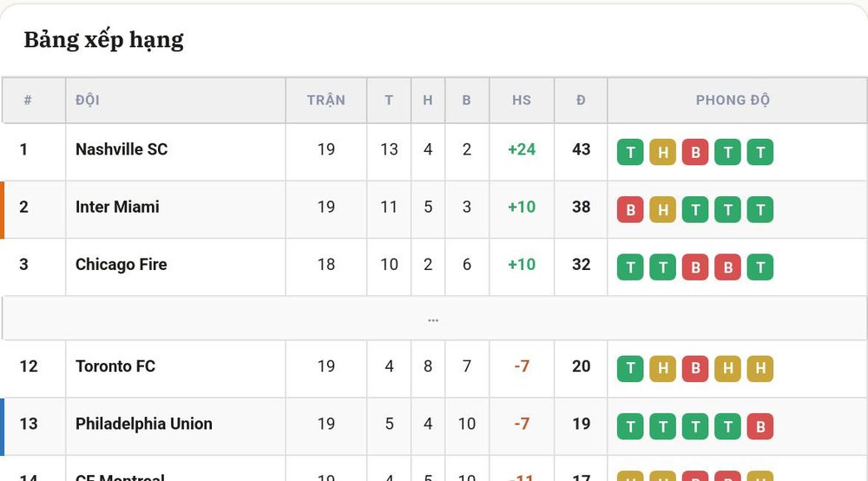Click Chicago Fire's last green T badge
This screenshot has height=481, width=868.
pyautogui.click(x=760, y=267)
